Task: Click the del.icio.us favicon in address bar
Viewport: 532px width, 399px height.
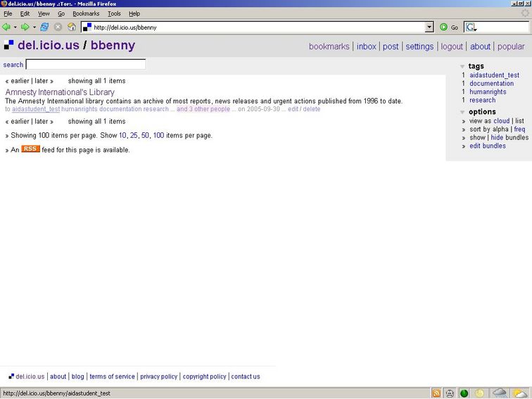Action: click(x=87, y=27)
